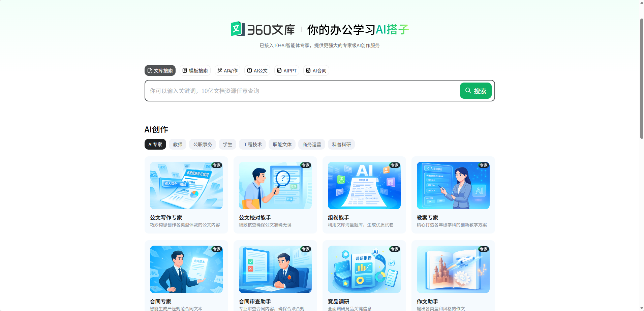Click 专家 badge on 组卷能手 card

(x=395, y=165)
